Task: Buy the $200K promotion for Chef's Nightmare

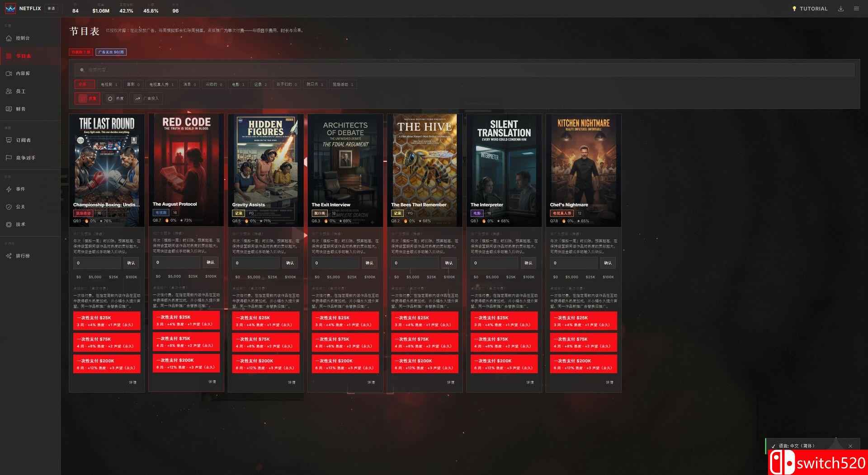Action: 584,364
